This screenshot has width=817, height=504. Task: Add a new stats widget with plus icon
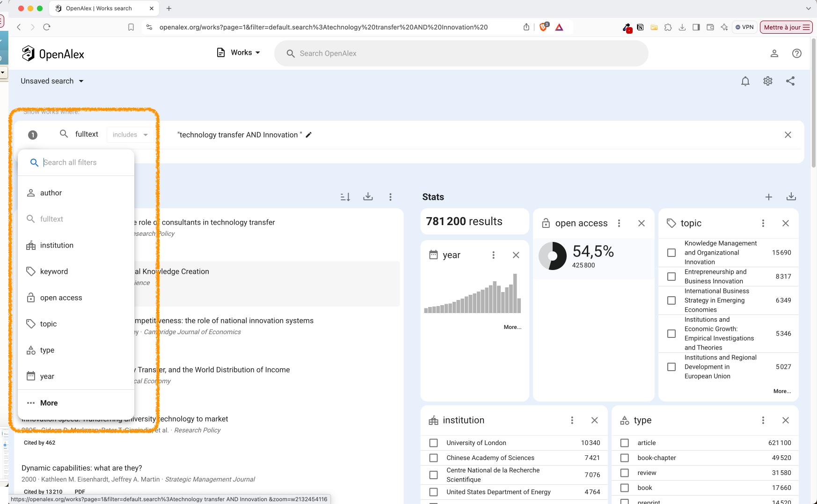(x=768, y=197)
